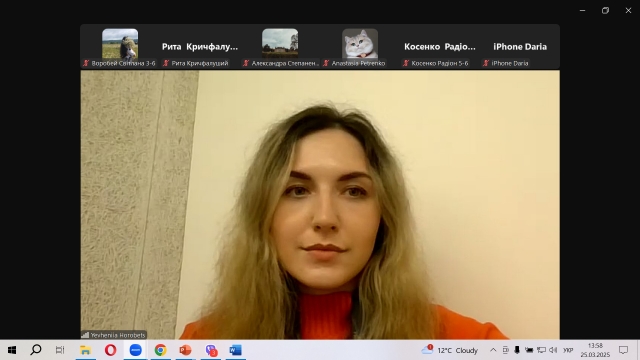
Task: Select Anastasia Petrenko cat avatar tile
Action: click(x=360, y=47)
